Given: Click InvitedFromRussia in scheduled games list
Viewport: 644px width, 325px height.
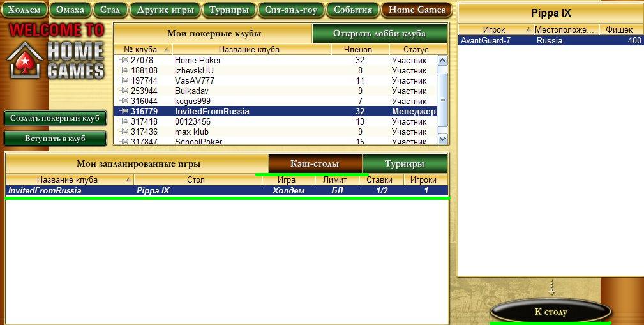Looking at the screenshot, I should coord(45,191).
